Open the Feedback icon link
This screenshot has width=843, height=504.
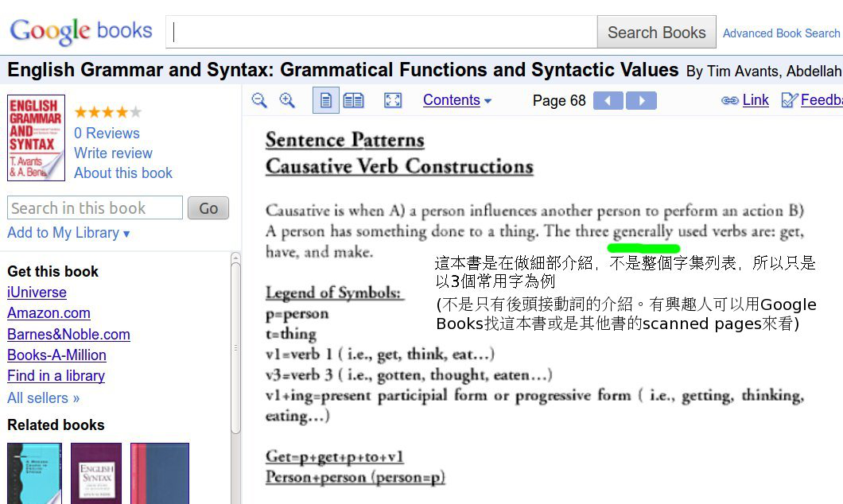[790, 100]
